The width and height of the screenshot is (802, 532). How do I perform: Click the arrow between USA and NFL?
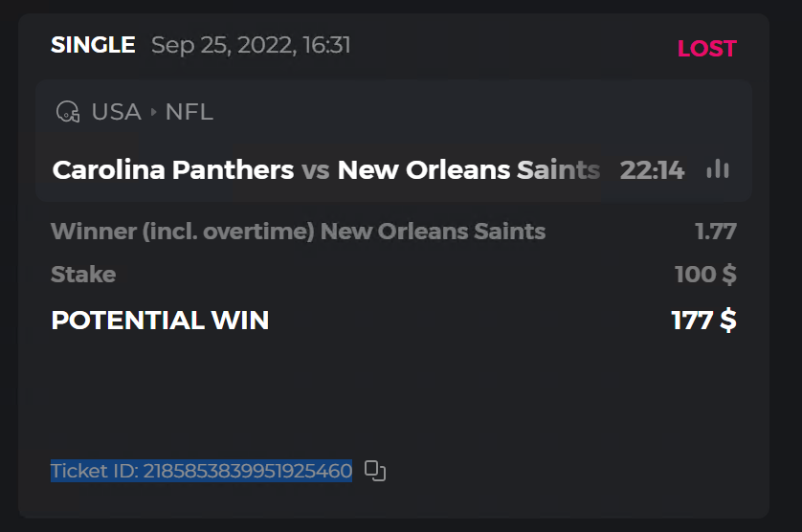pyautogui.click(x=153, y=113)
